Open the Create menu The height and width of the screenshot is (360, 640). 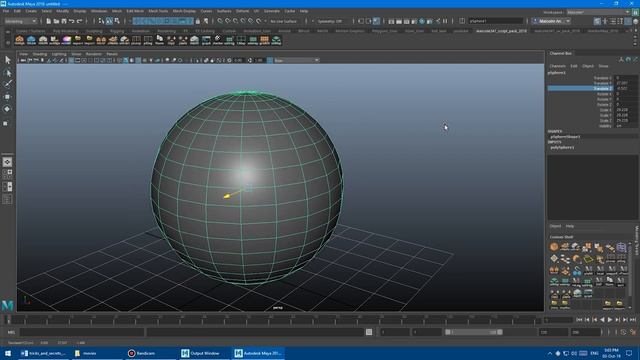[x=31, y=11]
